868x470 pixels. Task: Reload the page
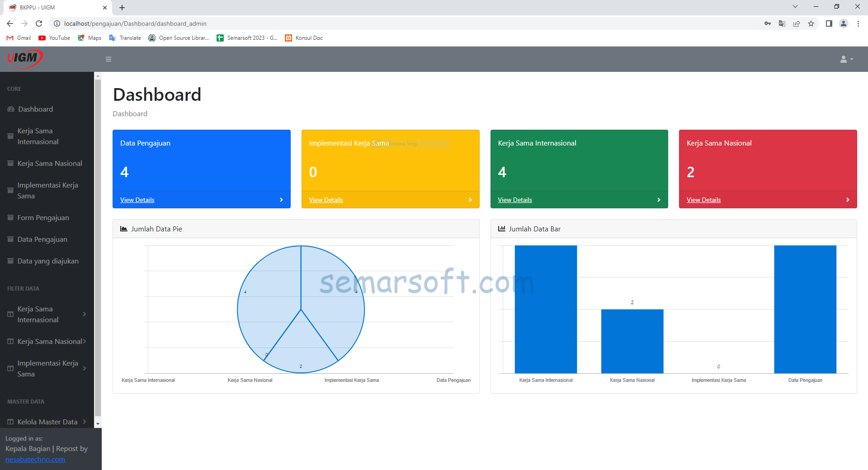[x=39, y=23]
